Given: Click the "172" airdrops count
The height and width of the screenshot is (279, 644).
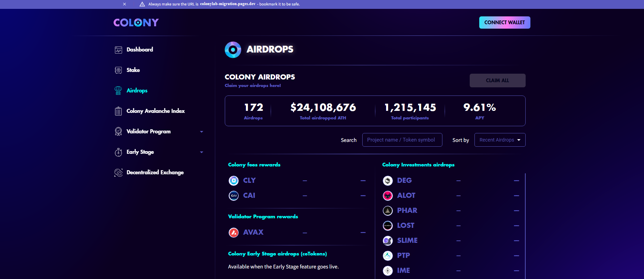Looking at the screenshot, I should pyautogui.click(x=253, y=107).
